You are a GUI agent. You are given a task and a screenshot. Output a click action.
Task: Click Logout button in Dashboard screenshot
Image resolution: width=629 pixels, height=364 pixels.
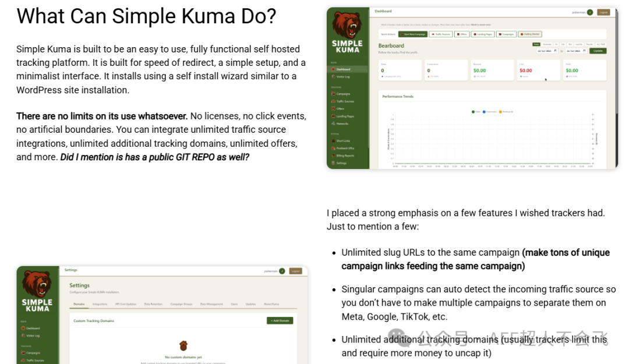603,12
